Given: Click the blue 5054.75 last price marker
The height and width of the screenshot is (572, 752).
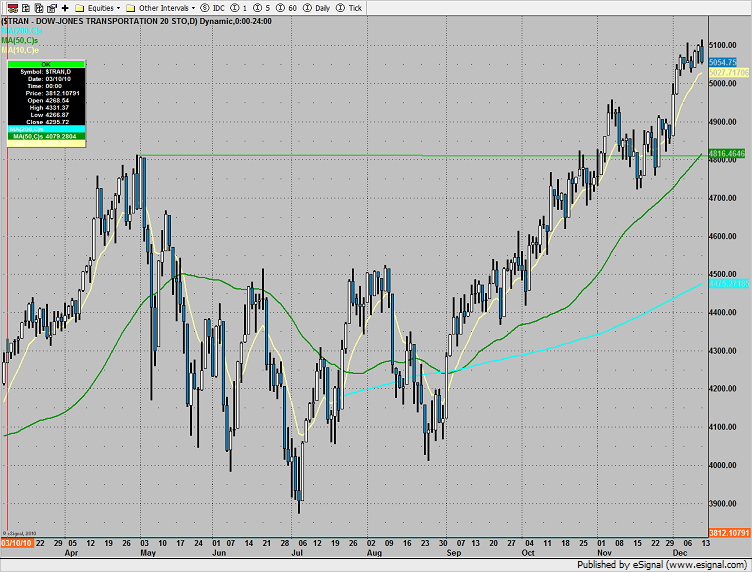Looking at the screenshot, I should click(x=722, y=62).
